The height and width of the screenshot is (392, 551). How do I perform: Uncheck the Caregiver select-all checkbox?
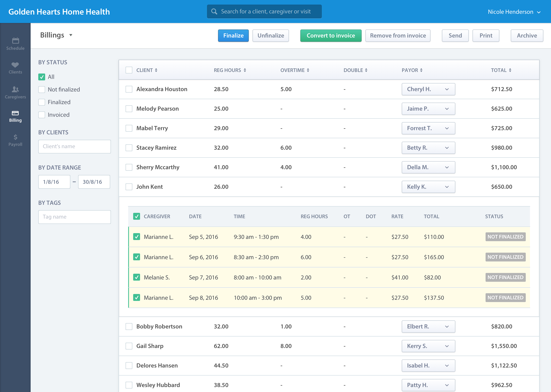coord(137,216)
